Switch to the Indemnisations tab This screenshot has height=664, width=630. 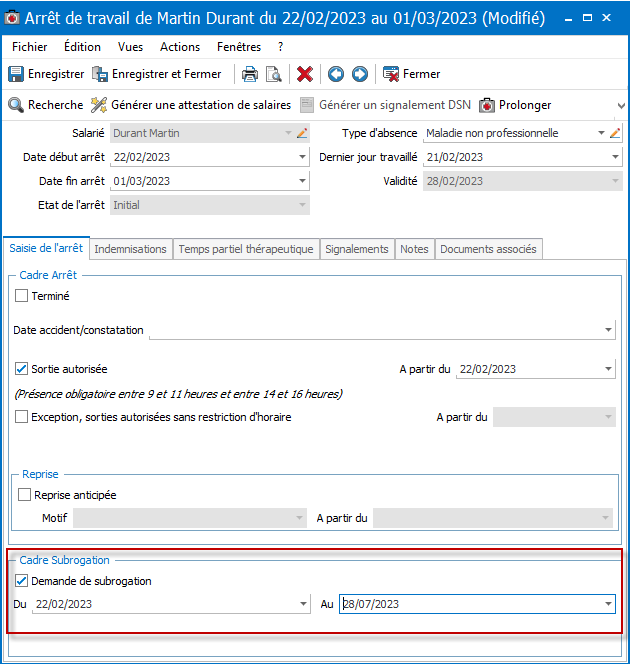[130, 249]
